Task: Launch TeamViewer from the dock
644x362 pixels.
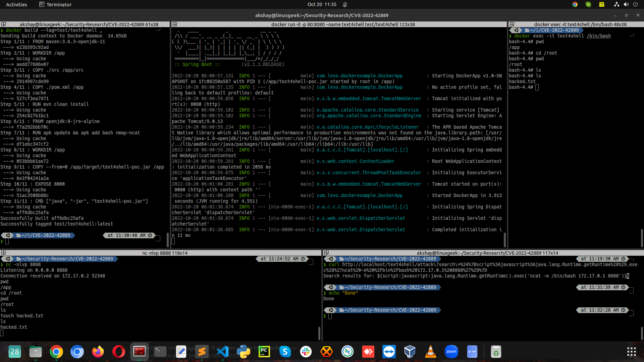Action: [x=389, y=352]
